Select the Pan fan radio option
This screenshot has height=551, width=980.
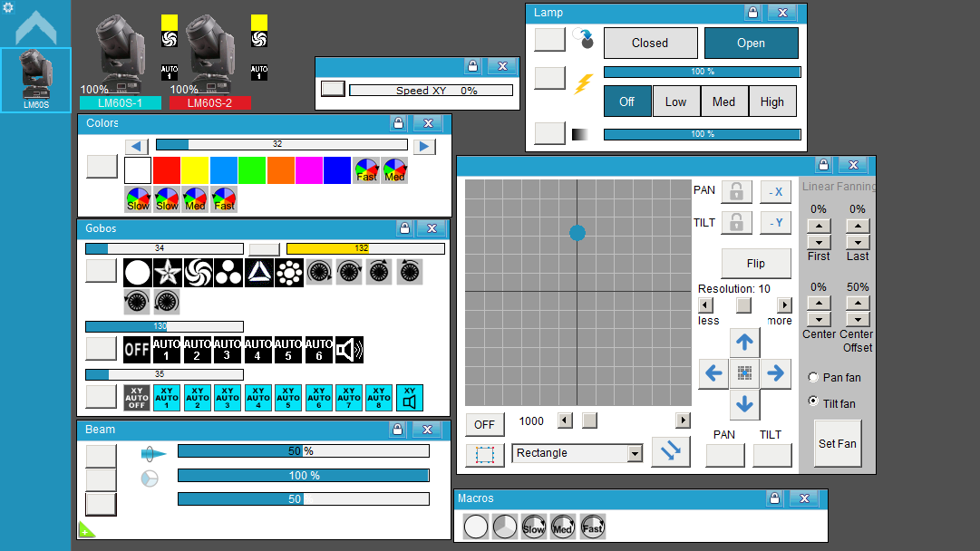(813, 377)
